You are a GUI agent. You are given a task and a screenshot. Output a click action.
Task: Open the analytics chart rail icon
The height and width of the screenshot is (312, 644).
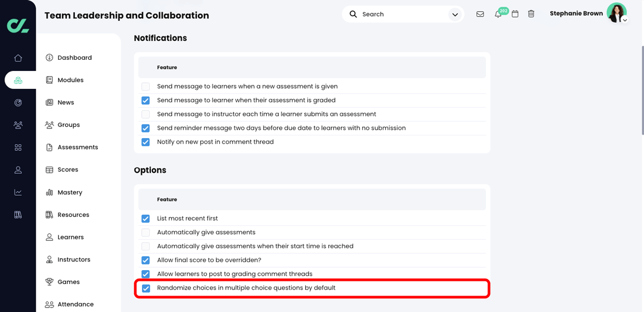[x=18, y=192]
